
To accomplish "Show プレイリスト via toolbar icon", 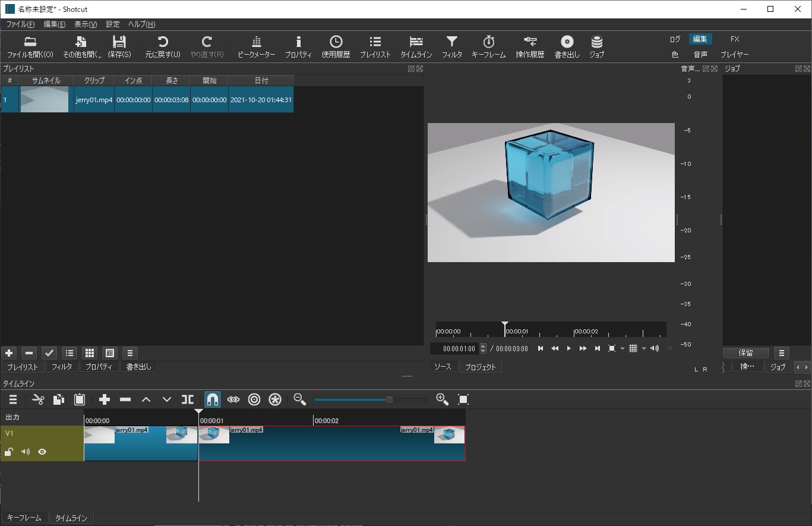I will 375,47.
